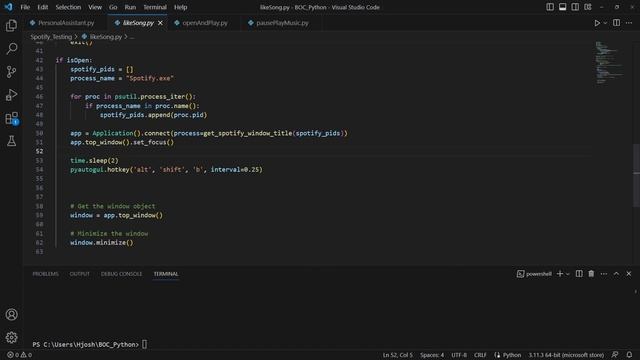Click UTF-8 encoding status item

(x=459, y=355)
